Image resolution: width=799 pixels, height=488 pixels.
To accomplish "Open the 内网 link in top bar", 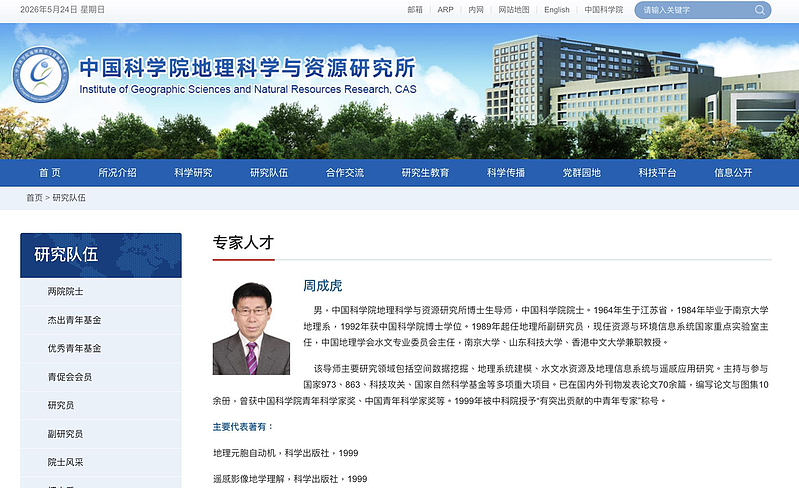I will coord(476,10).
